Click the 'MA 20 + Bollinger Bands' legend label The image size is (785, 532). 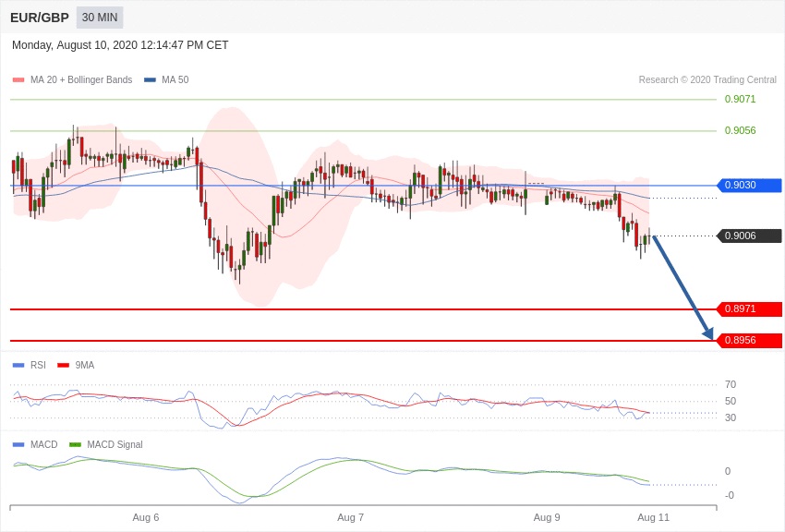81,79
